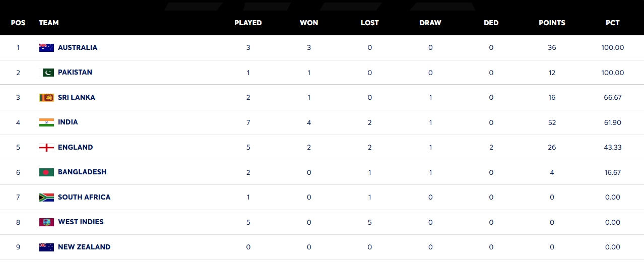
Task: Click the Pakistan flag icon
Action: pos(46,73)
